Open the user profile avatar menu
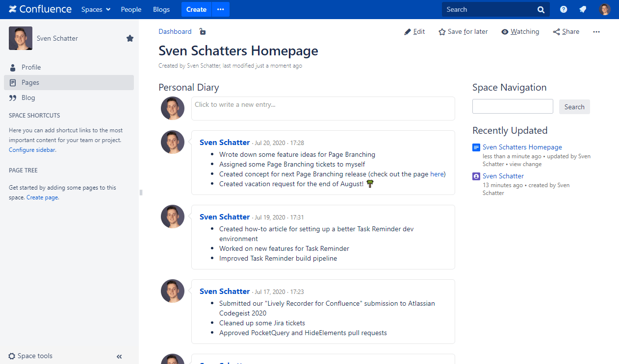The image size is (619, 364). pyautogui.click(x=605, y=9)
